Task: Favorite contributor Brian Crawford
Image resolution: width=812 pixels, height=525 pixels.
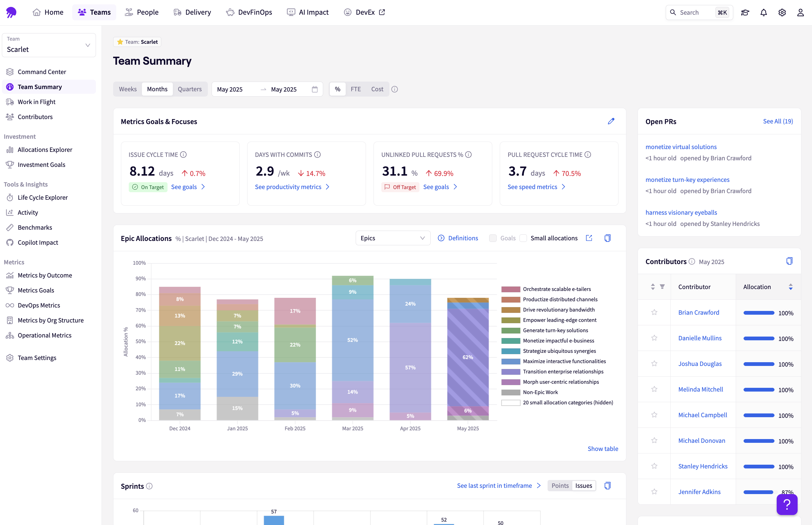Action: 654,312
